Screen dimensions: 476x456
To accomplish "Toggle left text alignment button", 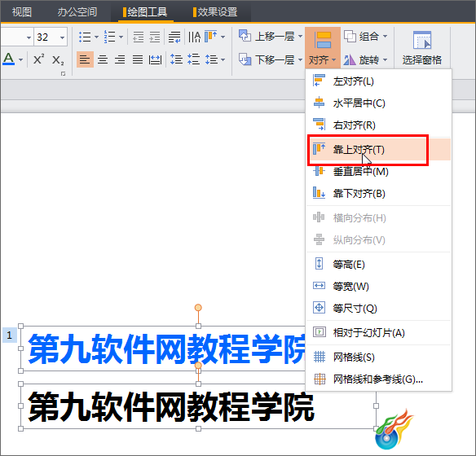I will 85,59.
